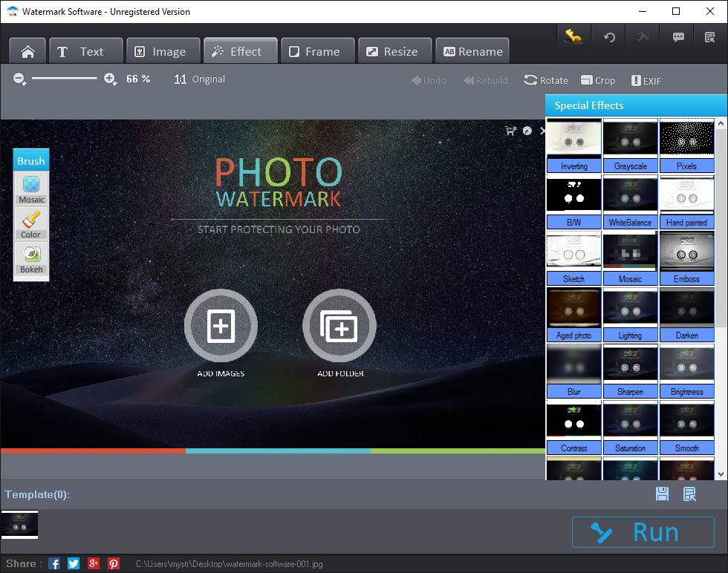
Task: Share on Pinterest
Action: pos(113,563)
